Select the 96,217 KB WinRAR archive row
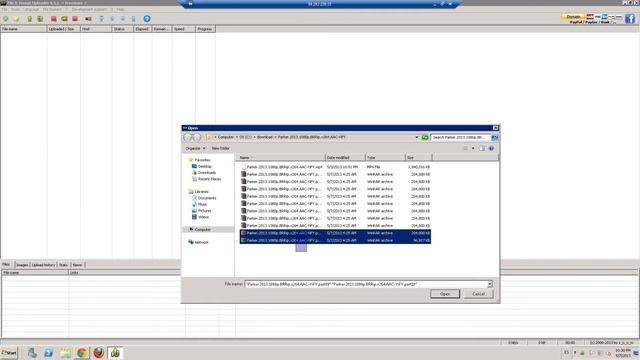 click(x=336, y=240)
